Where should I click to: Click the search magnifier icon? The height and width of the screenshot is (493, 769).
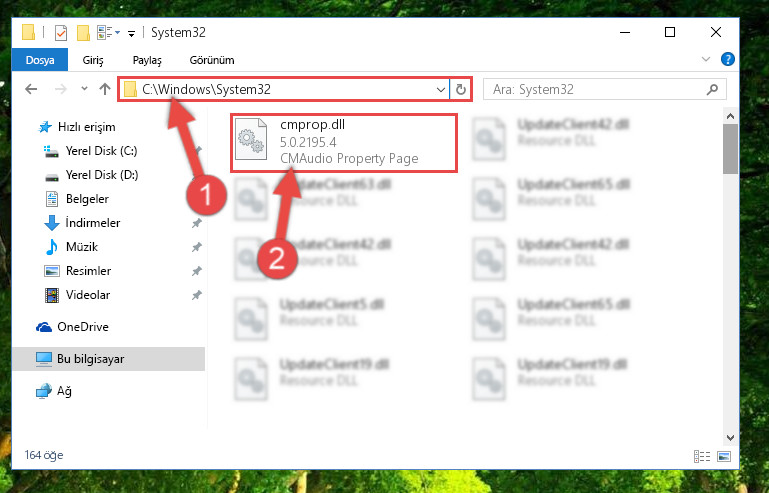712,89
